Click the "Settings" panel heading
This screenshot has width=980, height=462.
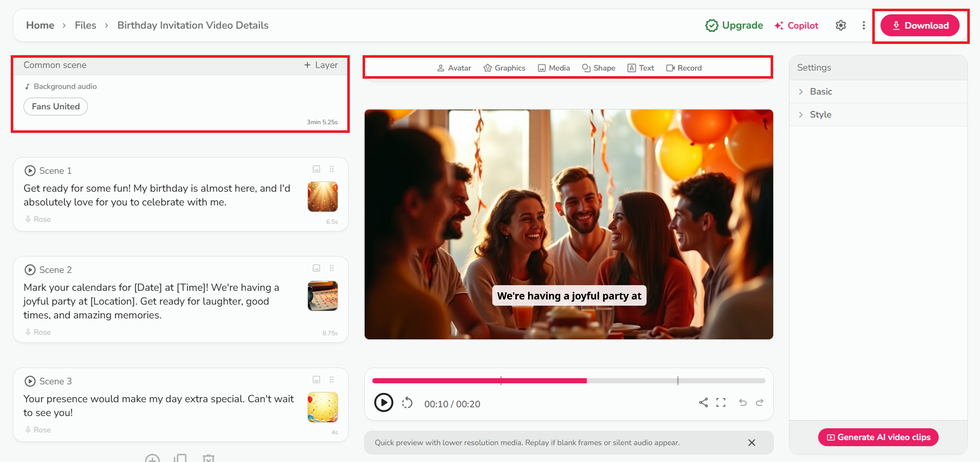click(x=814, y=67)
